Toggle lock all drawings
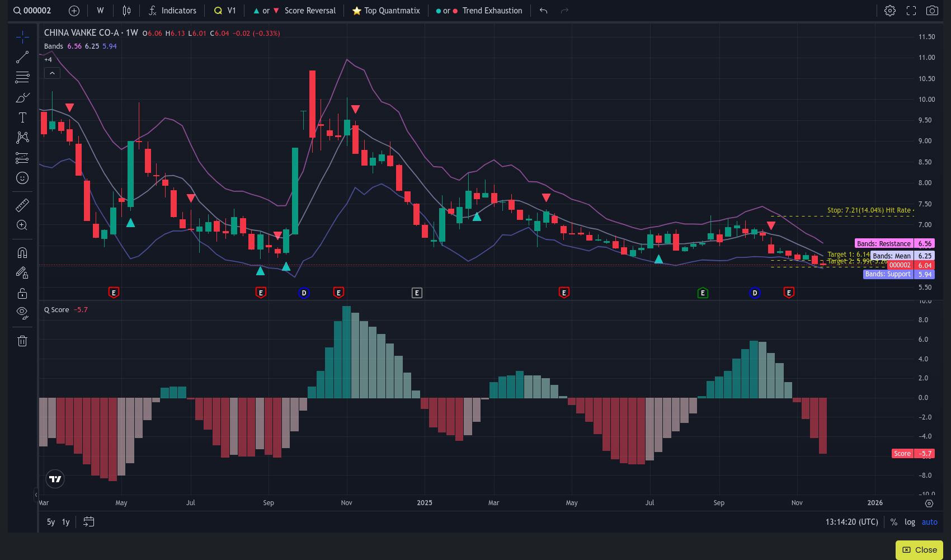The image size is (951, 560). (x=22, y=293)
